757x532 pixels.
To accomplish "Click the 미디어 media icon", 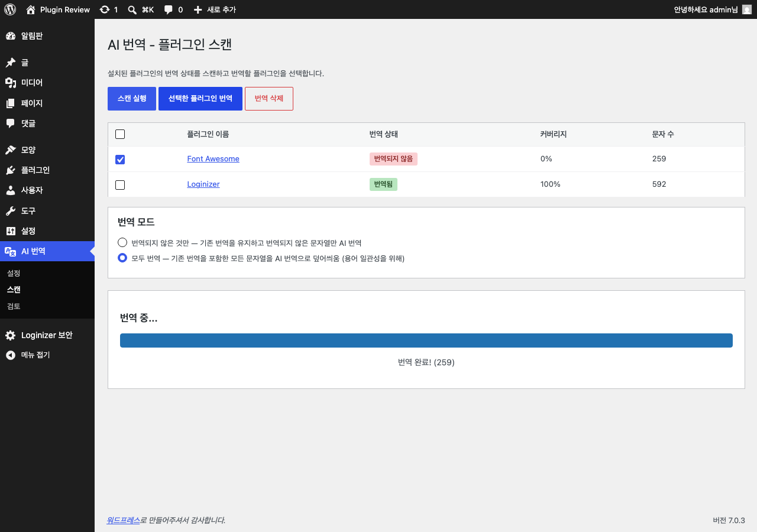I will pos(11,83).
